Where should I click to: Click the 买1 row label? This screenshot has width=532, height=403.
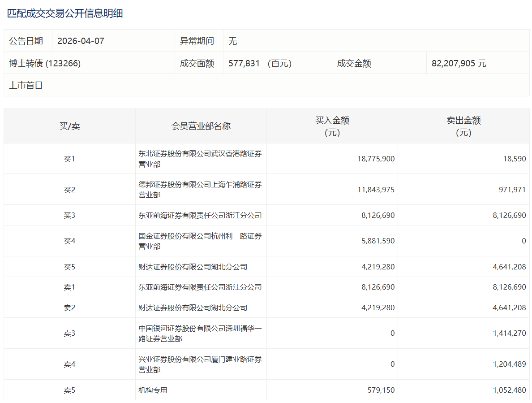coord(69,159)
